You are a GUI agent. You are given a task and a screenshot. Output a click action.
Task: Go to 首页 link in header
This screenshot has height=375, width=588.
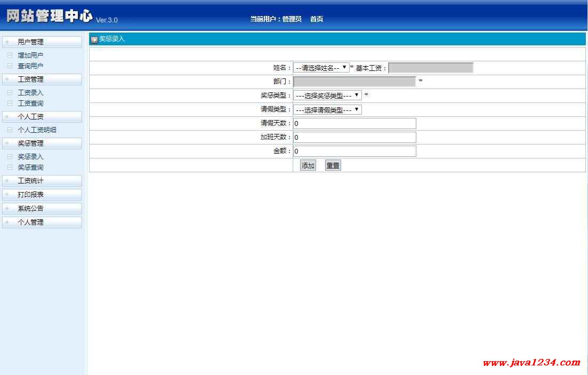coord(317,19)
